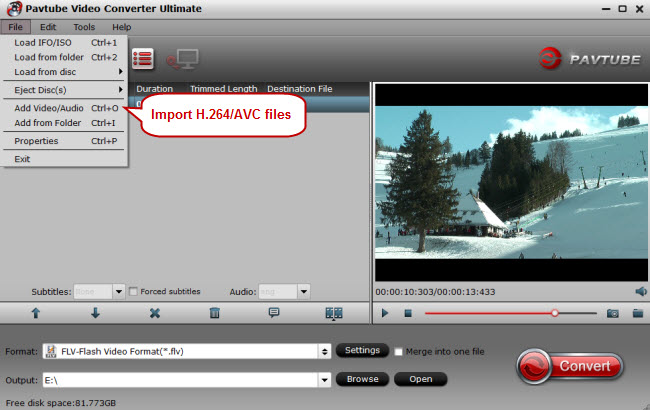
Task: Move selected item down with arrow icon
Action: (x=95, y=313)
